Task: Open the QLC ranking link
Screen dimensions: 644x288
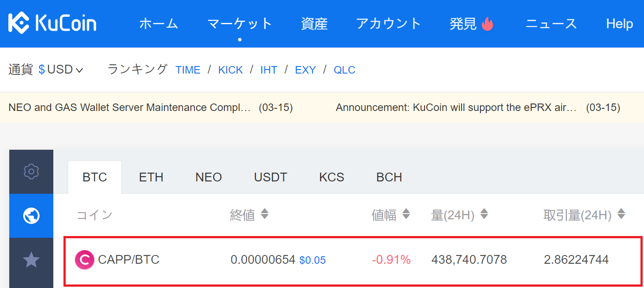Action: (x=344, y=70)
